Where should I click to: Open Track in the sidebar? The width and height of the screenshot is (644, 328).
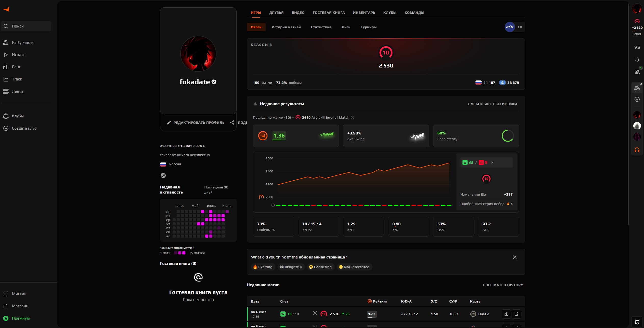pyautogui.click(x=26, y=79)
